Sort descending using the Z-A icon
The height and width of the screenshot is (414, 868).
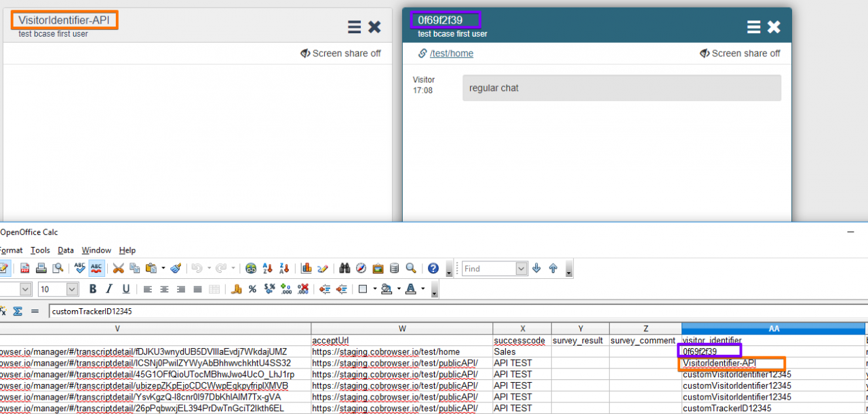284,269
